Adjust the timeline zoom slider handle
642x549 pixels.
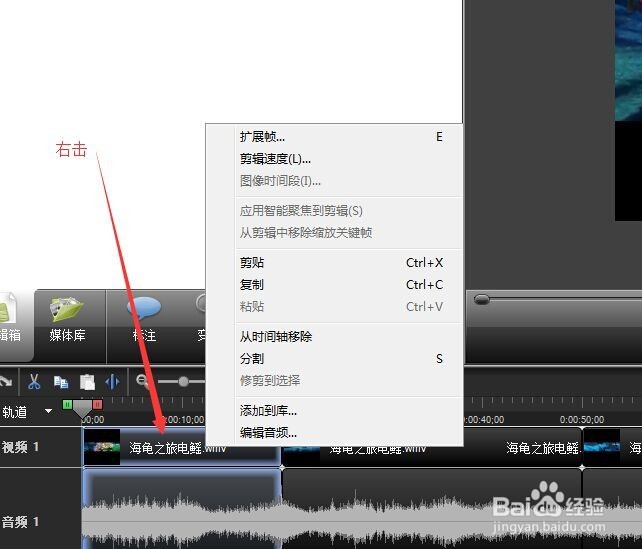(183, 382)
